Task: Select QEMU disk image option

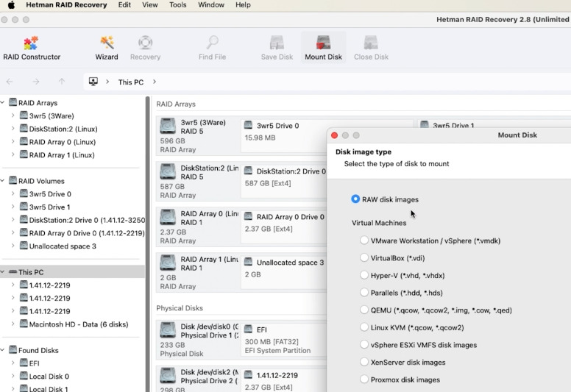Action: (x=363, y=310)
